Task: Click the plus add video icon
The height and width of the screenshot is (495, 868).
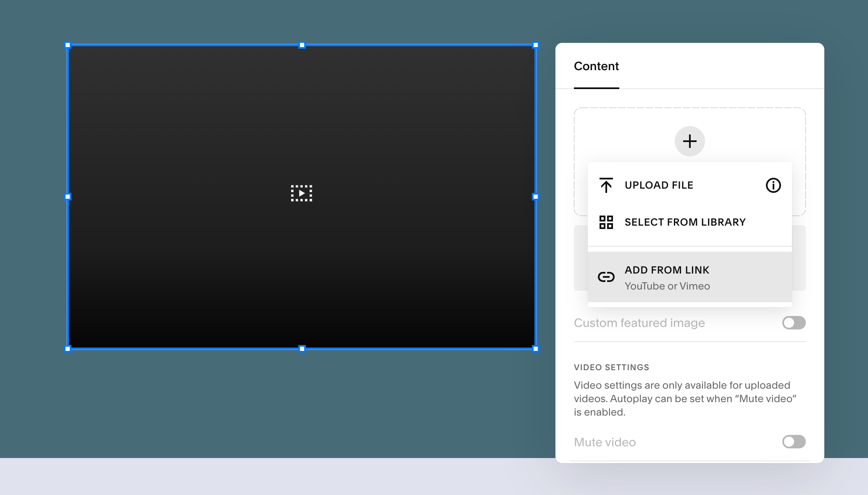Action: (689, 141)
